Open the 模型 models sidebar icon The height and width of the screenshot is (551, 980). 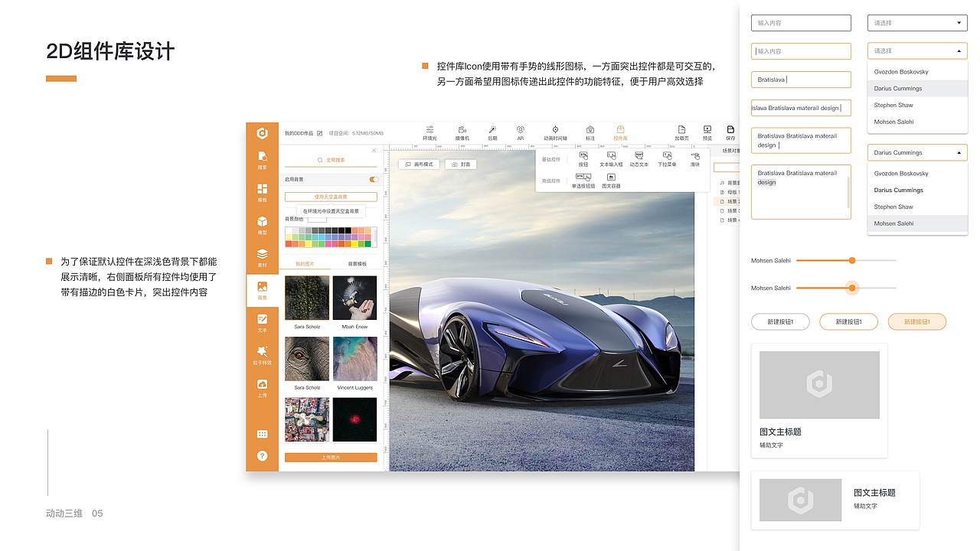click(x=262, y=225)
